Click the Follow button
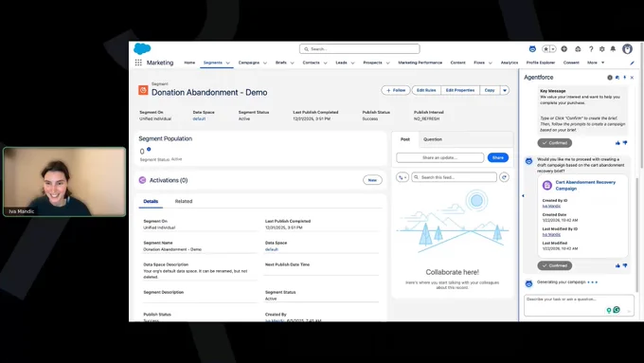This screenshot has height=363, width=644. [x=396, y=90]
